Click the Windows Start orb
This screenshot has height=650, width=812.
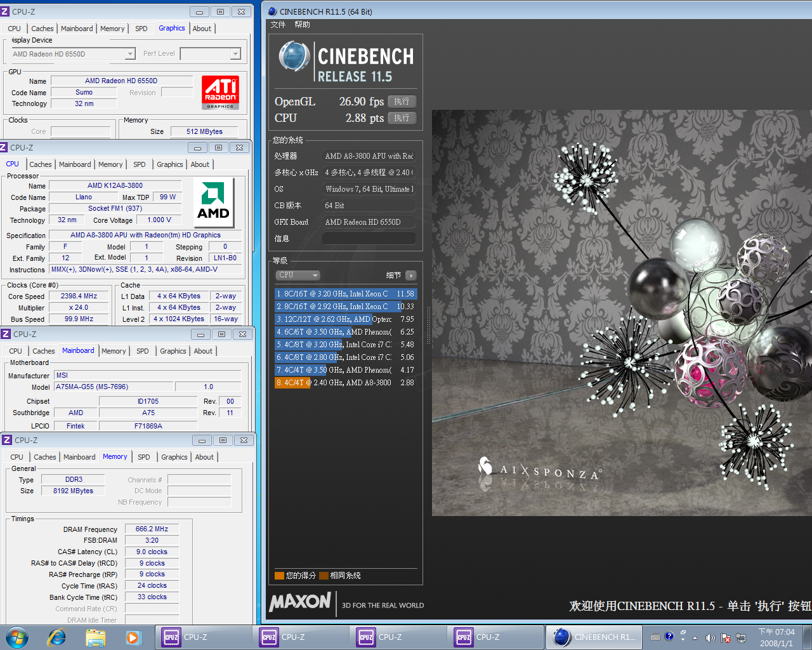(17, 637)
